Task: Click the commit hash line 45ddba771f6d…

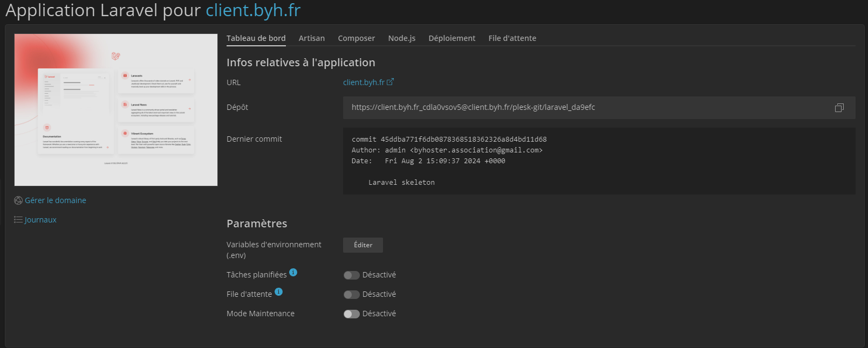Action: (x=449, y=140)
